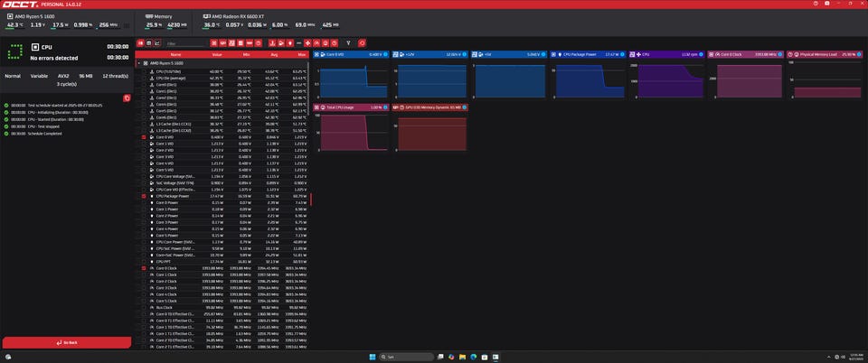Open info icon on +12V graph

[465, 54]
